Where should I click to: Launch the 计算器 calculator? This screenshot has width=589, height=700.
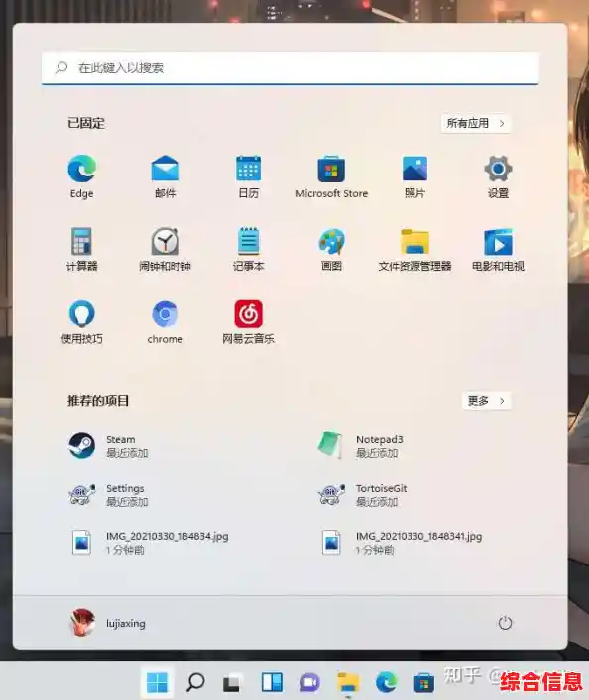[x=81, y=249]
